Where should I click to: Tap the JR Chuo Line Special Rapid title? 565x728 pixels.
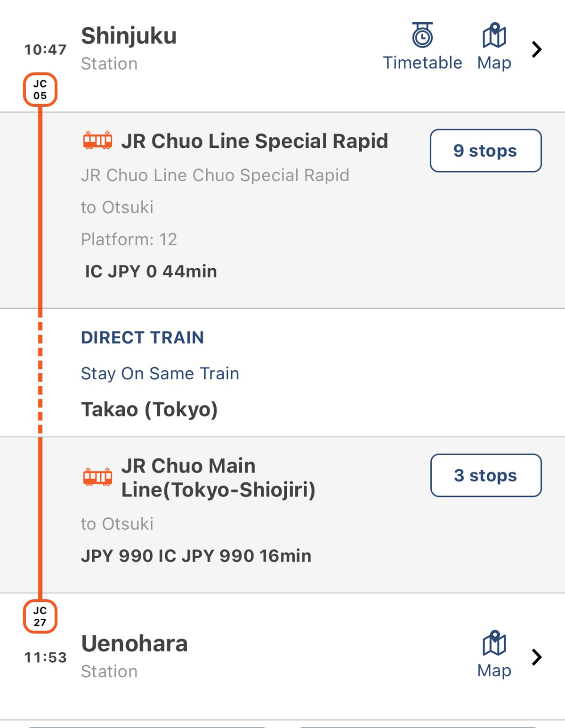(254, 141)
